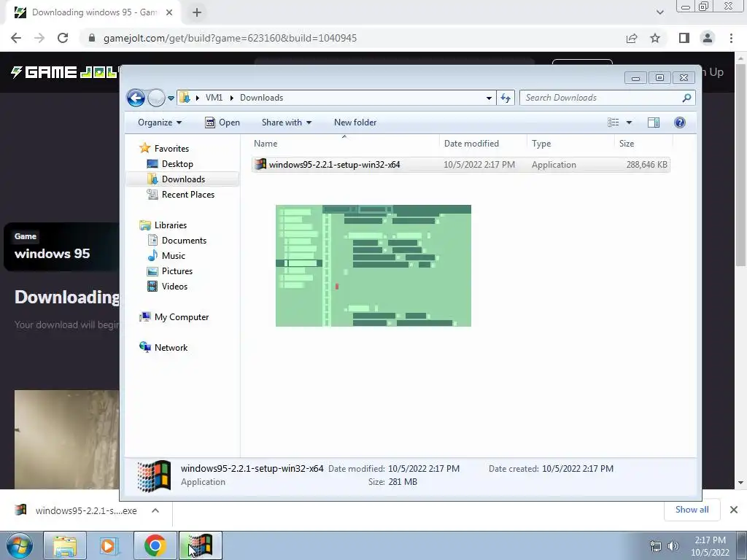Viewport: 747px width, 560px height.
Task: Select the windows95-2.2.1-setup-win32-x64 file
Action: 461,165
